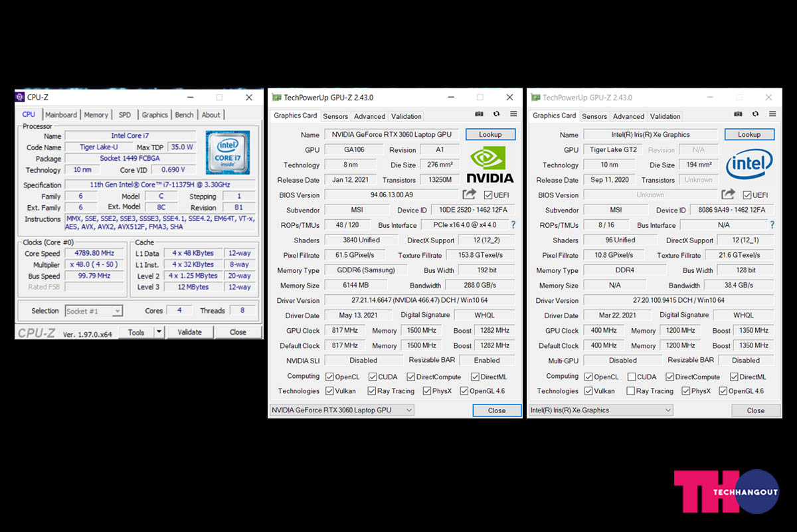Viewport: 797px width, 532px height.
Task: Toggle CUDA checkbox in Intel GPU-Z window
Action: pos(632,377)
